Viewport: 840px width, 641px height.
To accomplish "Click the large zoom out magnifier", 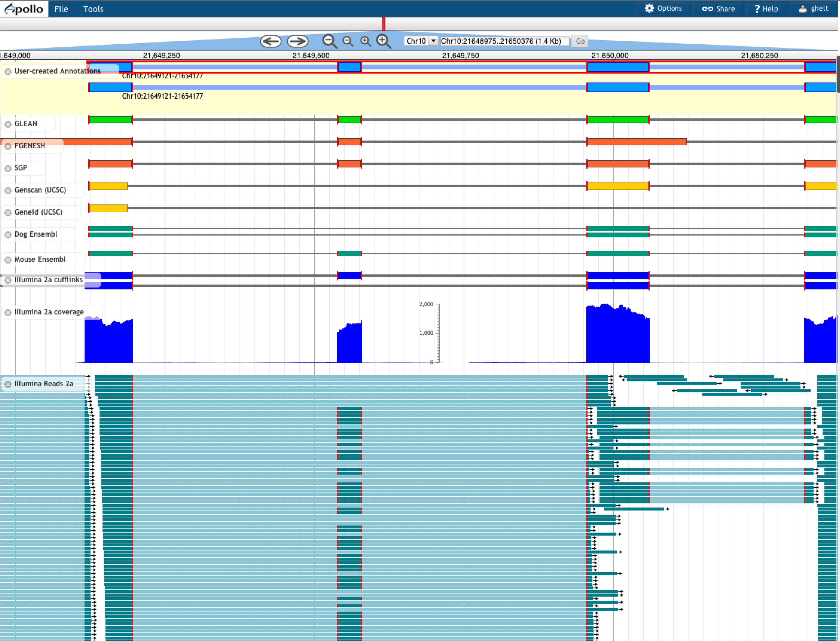I will pyautogui.click(x=330, y=41).
